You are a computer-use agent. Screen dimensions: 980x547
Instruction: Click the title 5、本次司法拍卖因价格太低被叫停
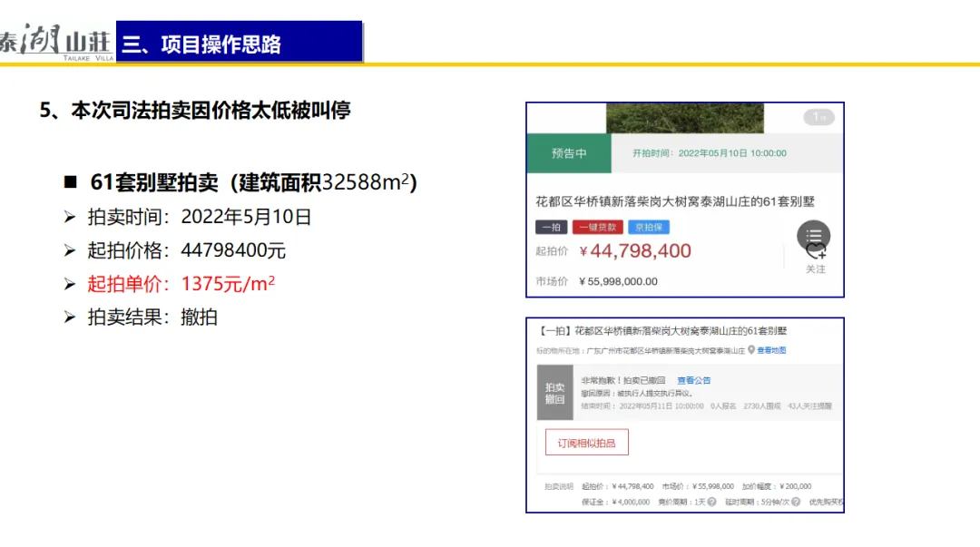coord(195,110)
